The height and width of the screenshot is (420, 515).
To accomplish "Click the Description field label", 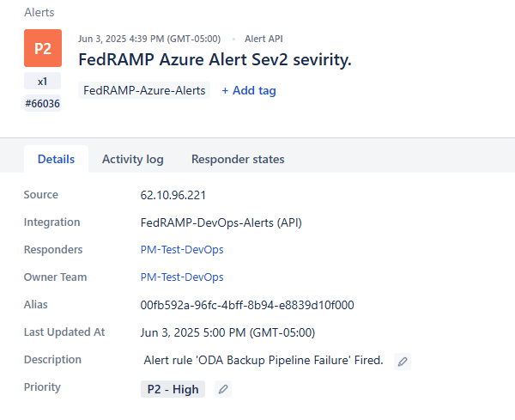I will pyautogui.click(x=52, y=360).
